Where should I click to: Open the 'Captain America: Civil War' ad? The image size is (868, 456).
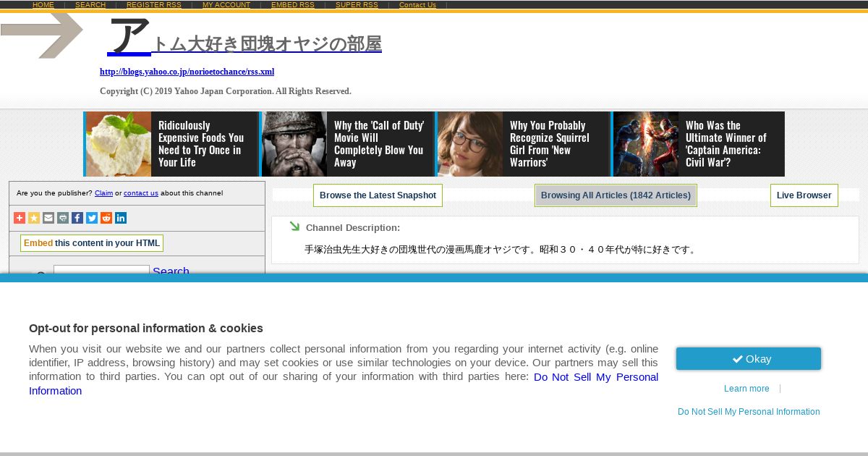698,144
